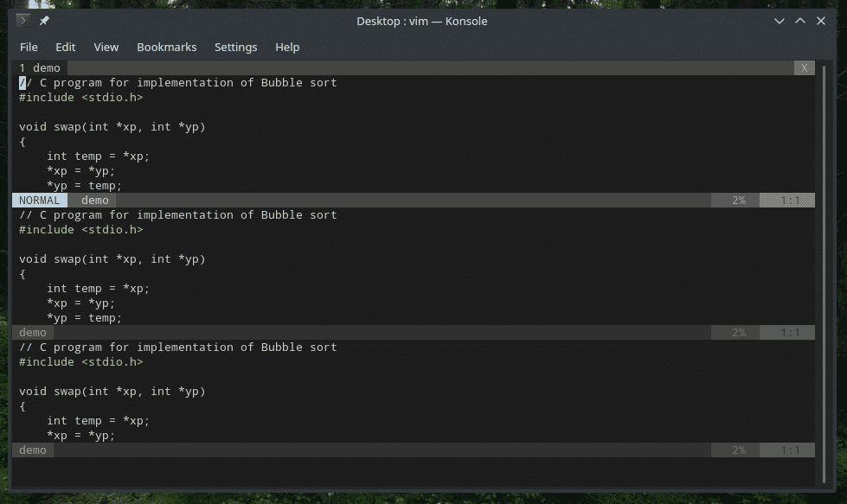Open the Bookmarks menu
Image resolution: width=847 pixels, height=504 pixels.
[166, 47]
